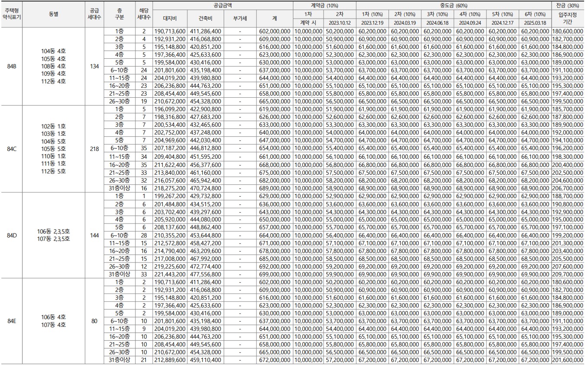Select balance amount 198,300,000
Image resolution: width=588 pixels, height=365 pixels.
[568, 156]
